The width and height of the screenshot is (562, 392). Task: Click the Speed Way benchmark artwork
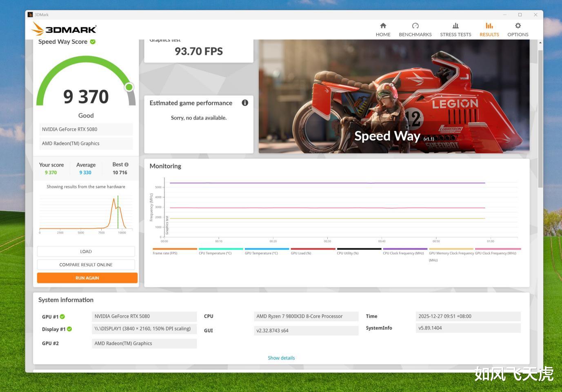click(x=394, y=96)
